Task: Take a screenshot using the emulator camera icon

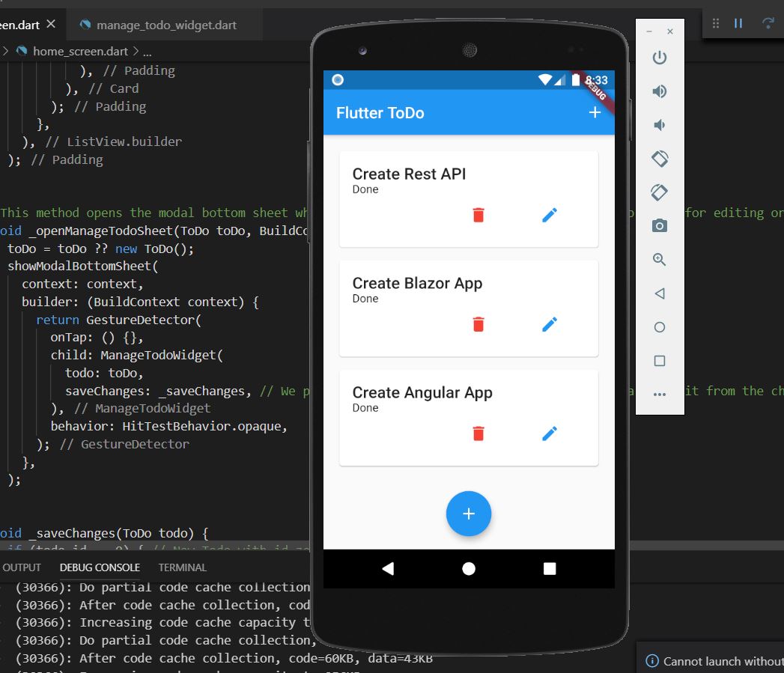Action: coord(658,226)
